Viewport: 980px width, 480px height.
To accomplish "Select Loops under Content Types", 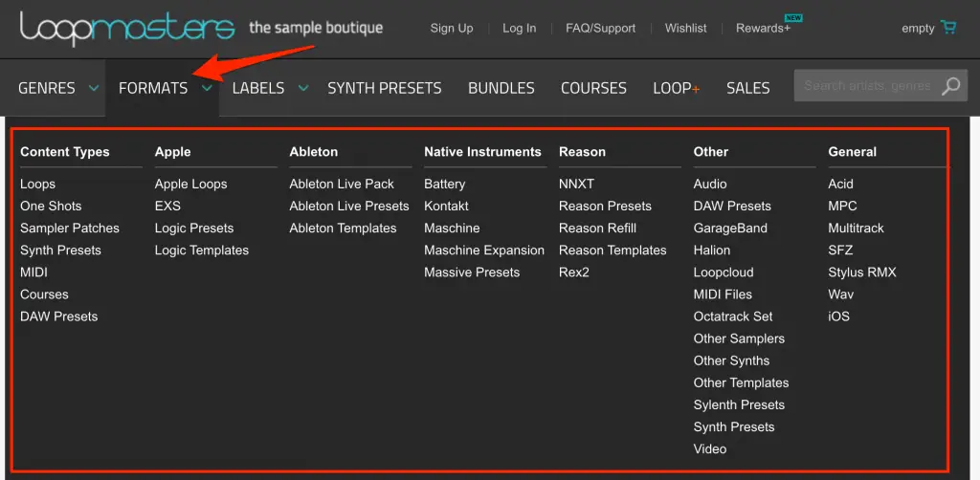I will pyautogui.click(x=37, y=185).
